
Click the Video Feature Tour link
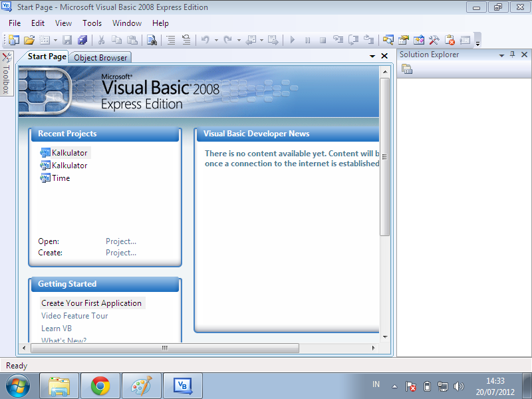pos(74,316)
